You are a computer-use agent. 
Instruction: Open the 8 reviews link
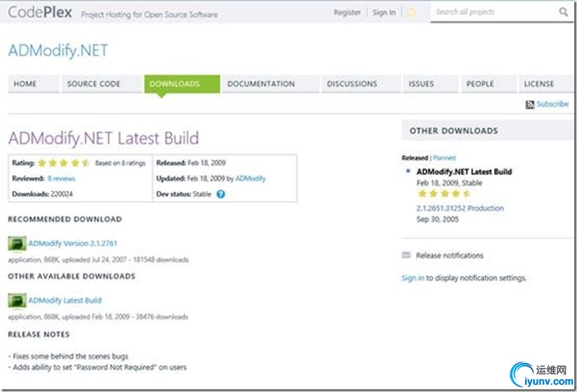[x=61, y=178]
